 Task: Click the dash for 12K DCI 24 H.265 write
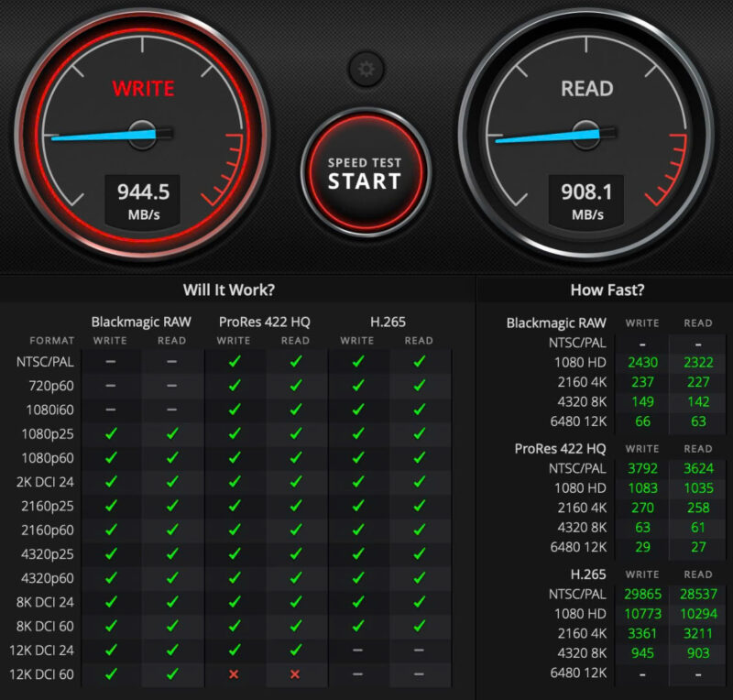coord(357,650)
